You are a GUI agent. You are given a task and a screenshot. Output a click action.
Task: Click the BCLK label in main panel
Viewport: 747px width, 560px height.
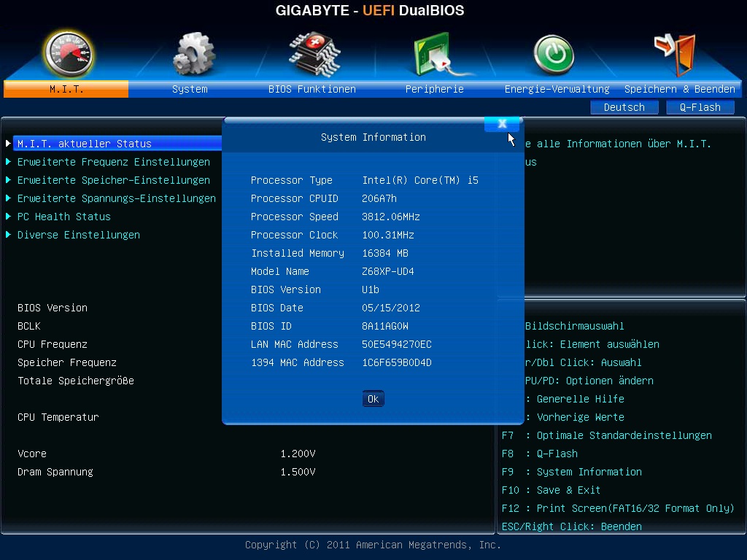click(x=29, y=326)
